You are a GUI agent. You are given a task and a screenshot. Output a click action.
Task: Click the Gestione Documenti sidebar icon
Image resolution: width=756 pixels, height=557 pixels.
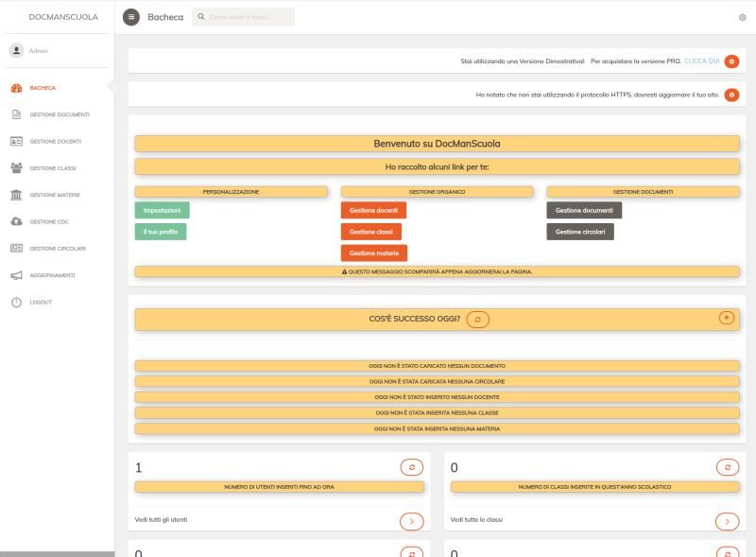coord(16,114)
